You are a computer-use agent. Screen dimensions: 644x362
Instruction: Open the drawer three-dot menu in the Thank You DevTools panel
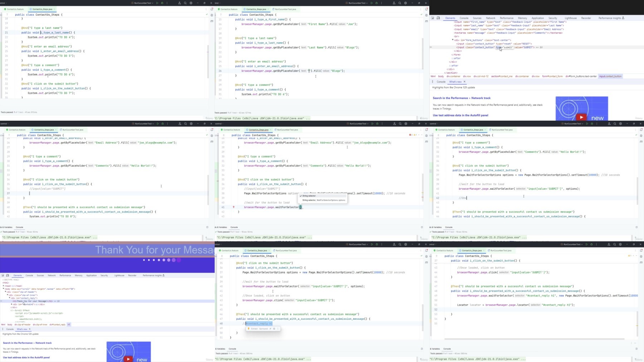click(x=3, y=329)
